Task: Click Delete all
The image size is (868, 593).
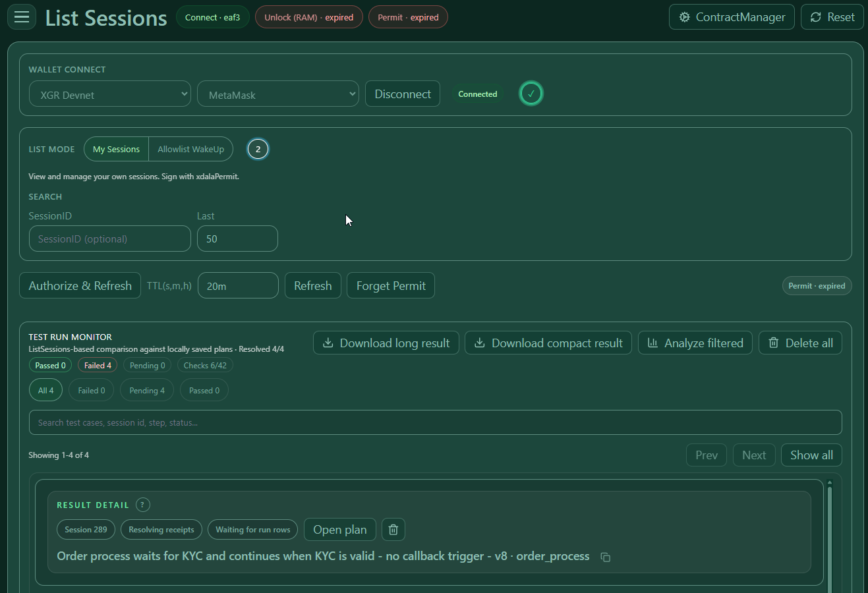Action: tap(800, 343)
